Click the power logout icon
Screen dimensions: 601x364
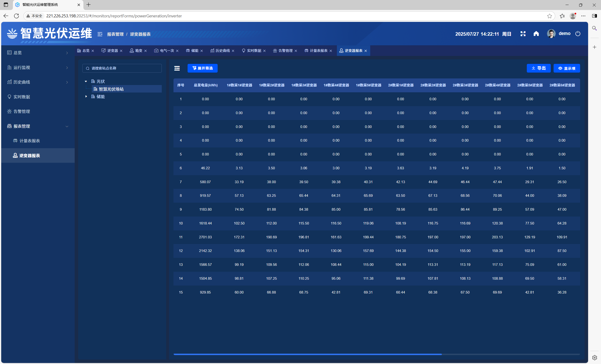pos(578,34)
